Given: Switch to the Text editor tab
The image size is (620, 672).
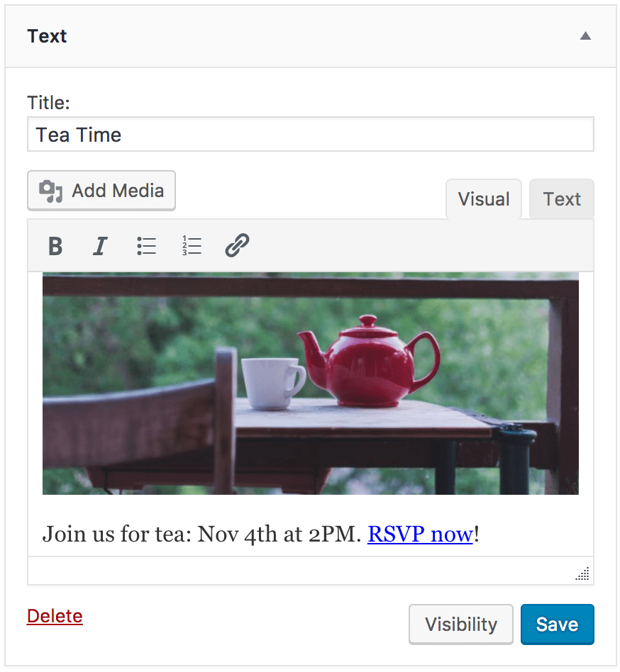Looking at the screenshot, I should pos(562,199).
